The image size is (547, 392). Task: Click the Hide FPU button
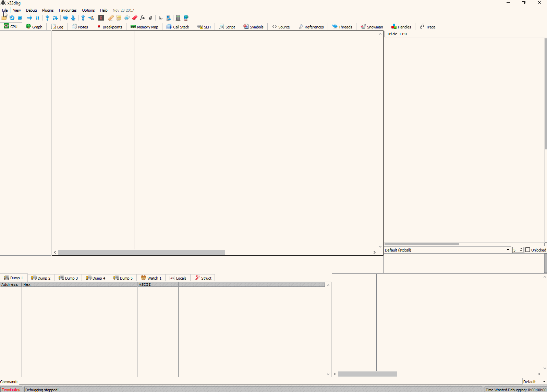point(397,34)
